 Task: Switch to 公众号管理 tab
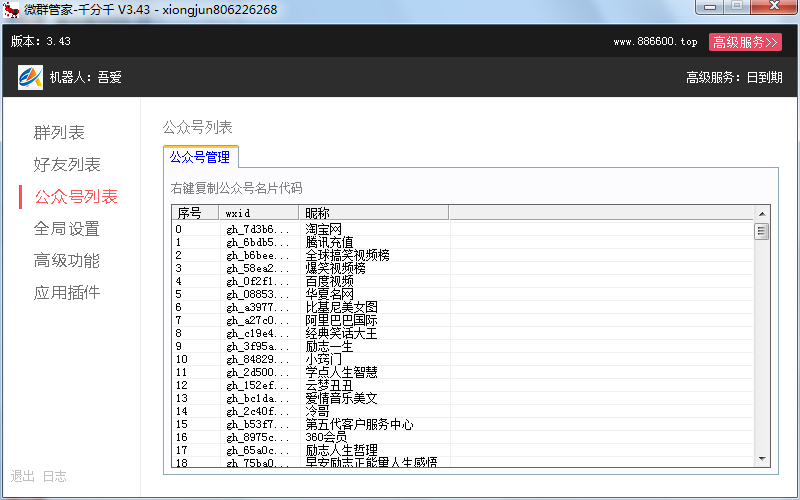200,157
